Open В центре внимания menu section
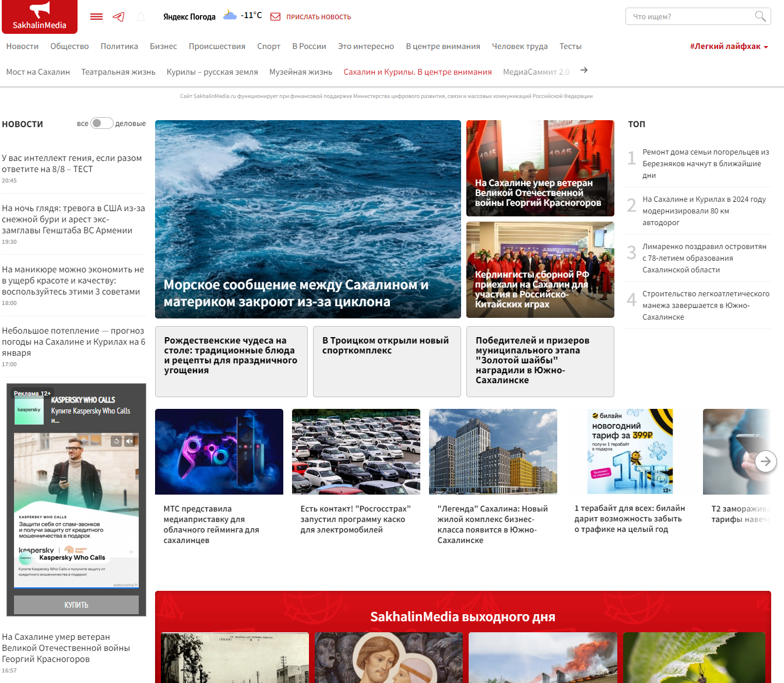This screenshot has width=784, height=683. 443,47
